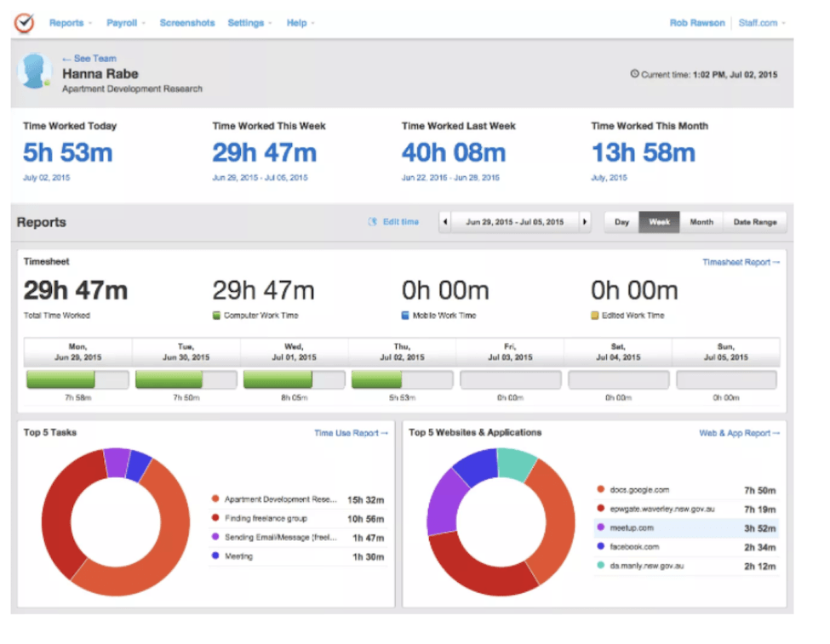
Task: Click the Edit time pencil icon
Action: [x=372, y=222]
